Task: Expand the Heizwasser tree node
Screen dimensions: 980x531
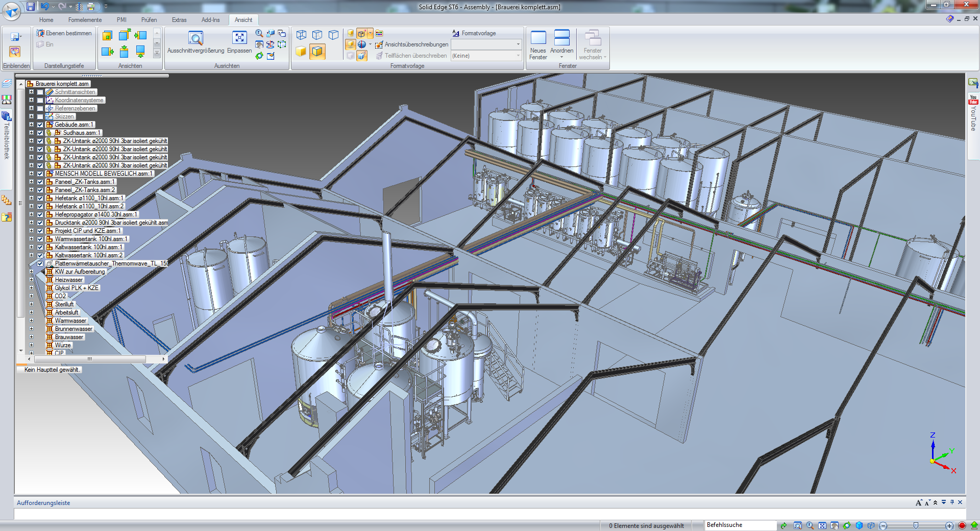Action: pos(31,280)
